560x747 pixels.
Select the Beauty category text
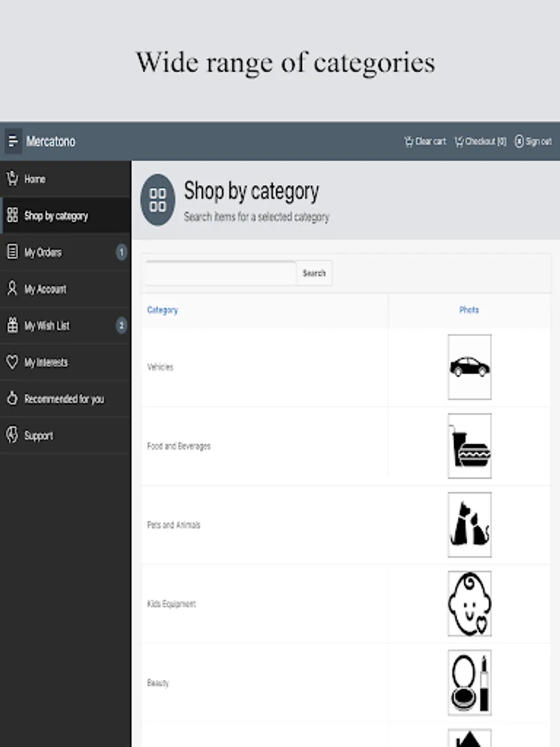[158, 684]
